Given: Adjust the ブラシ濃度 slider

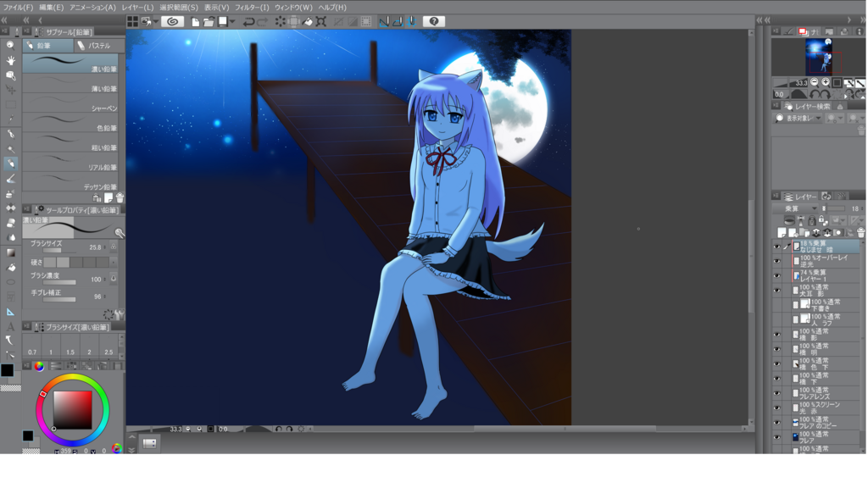Looking at the screenshot, I should point(60,283).
